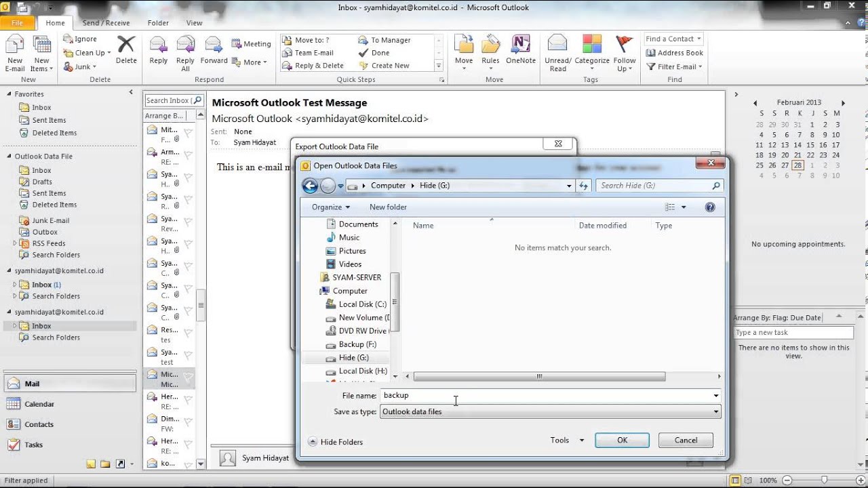Viewport: 868px width, 488px height.
Task: Open the Folder ribbon tab
Action: [x=158, y=23]
